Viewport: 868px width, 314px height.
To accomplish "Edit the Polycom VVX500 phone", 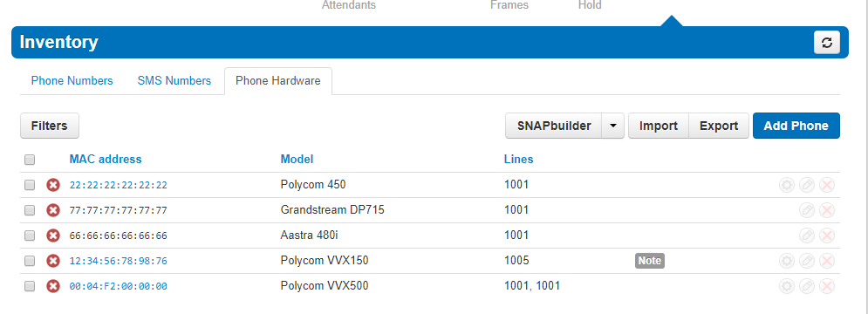I will pos(807,286).
